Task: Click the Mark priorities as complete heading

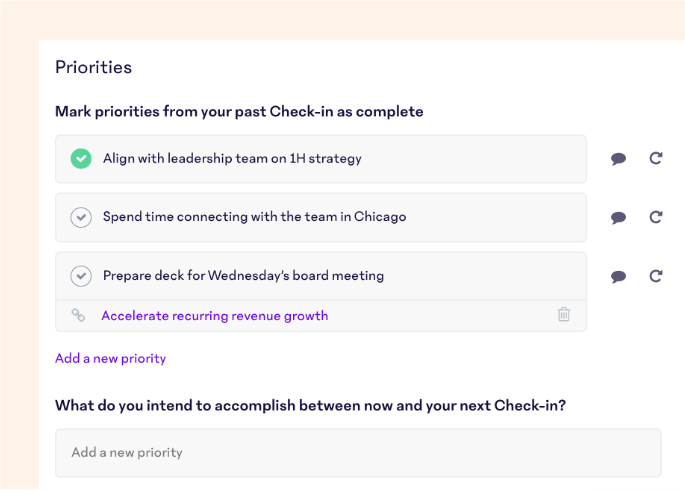Action: coord(239,112)
